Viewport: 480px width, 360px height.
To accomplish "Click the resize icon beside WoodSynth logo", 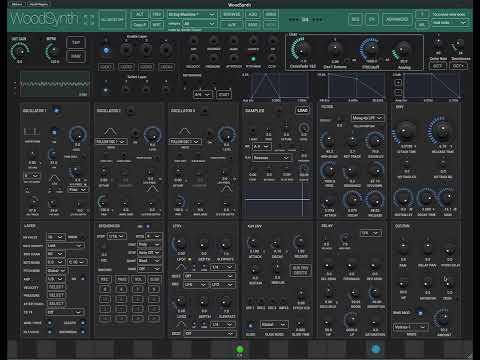I will 89,20.
